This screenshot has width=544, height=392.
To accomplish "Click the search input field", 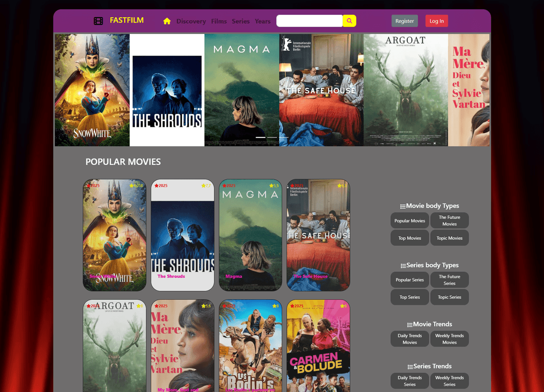I will click(310, 21).
